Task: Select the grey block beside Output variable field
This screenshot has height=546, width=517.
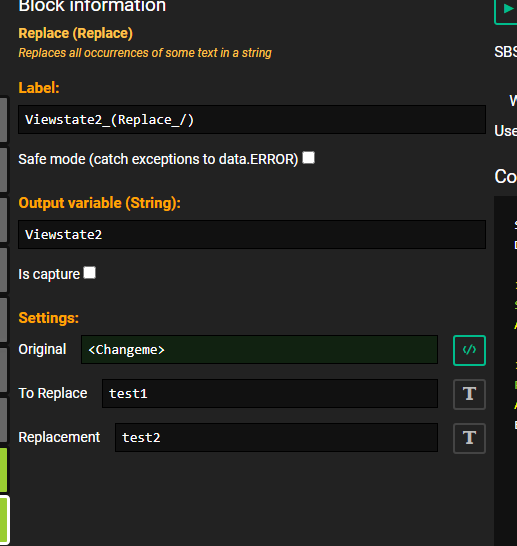Action: click(3, 220)
